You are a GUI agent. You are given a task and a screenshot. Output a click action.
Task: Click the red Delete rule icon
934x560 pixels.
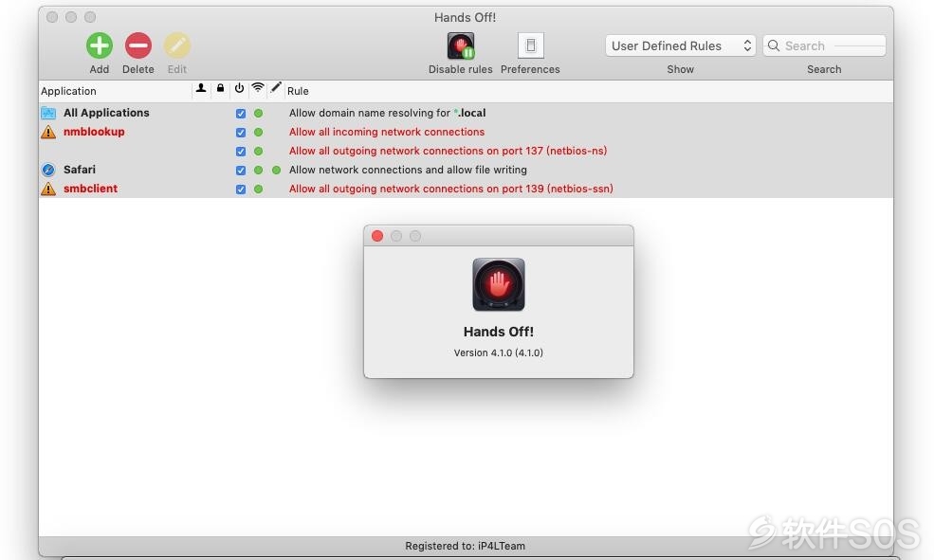click(x=138, y=45)
